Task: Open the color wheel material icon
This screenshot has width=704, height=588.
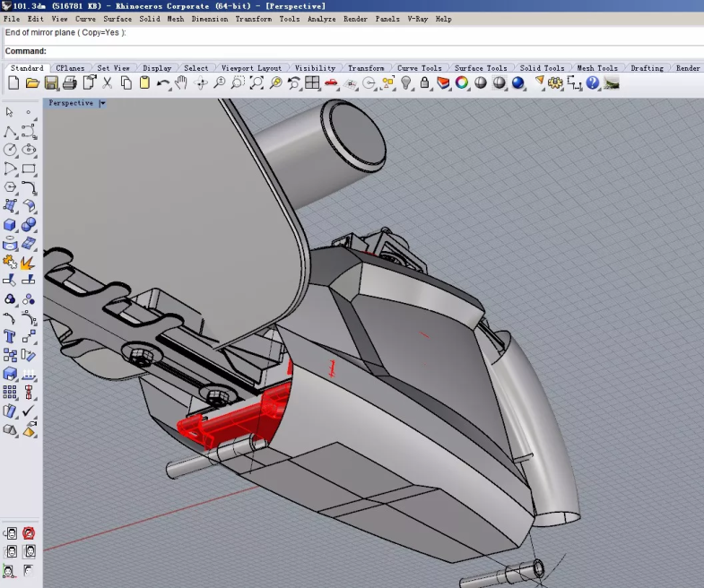Action: point(462,83)
